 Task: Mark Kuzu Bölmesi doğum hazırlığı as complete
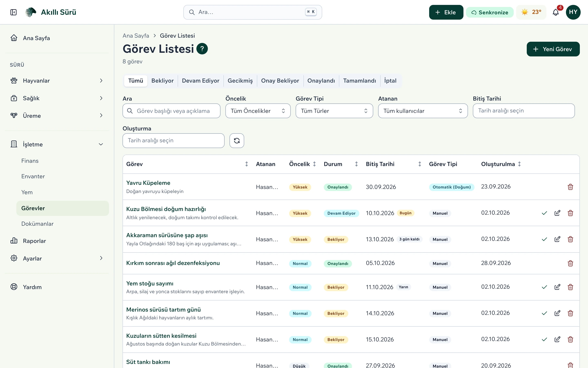click(x=544, y=213)
